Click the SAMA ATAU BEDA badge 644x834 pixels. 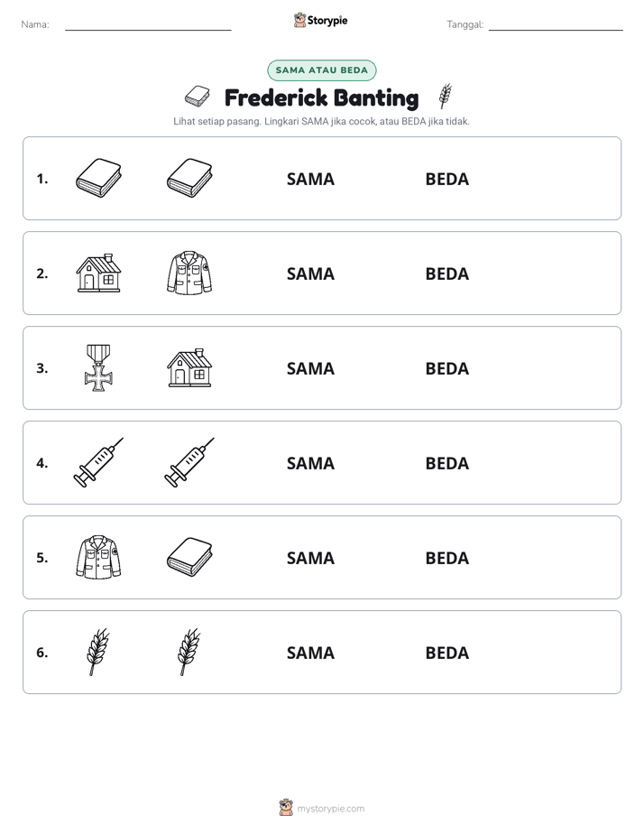tap(321, 70)
